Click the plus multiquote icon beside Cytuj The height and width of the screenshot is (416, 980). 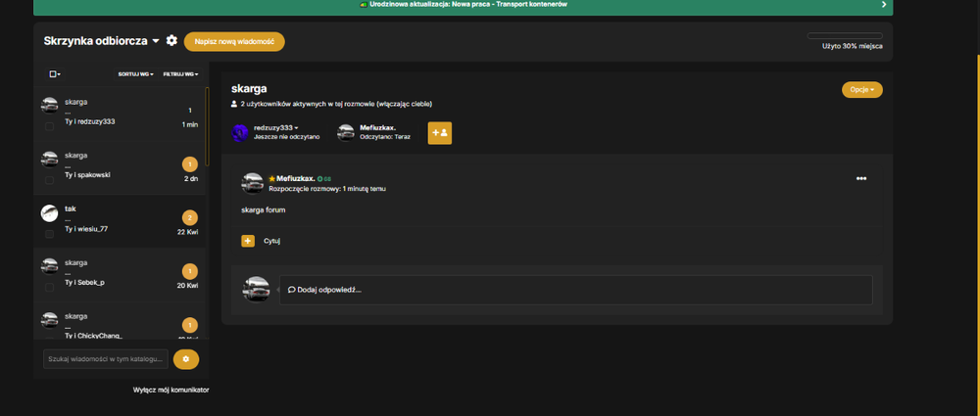coord(248,241)
